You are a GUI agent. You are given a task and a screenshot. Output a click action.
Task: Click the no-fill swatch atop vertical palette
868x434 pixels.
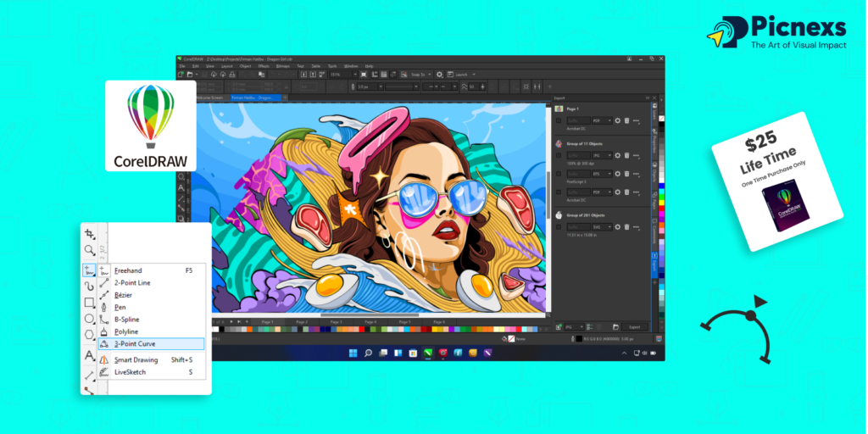[661, 119]
